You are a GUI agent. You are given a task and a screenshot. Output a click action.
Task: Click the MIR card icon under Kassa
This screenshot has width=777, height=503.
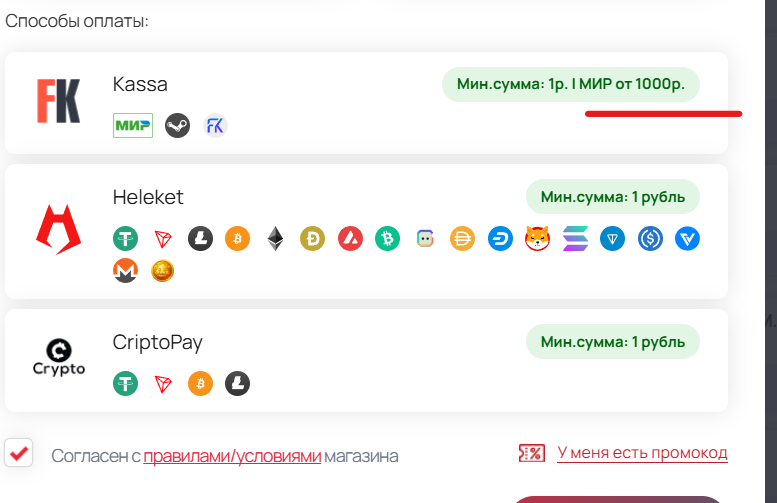(133, 125)
